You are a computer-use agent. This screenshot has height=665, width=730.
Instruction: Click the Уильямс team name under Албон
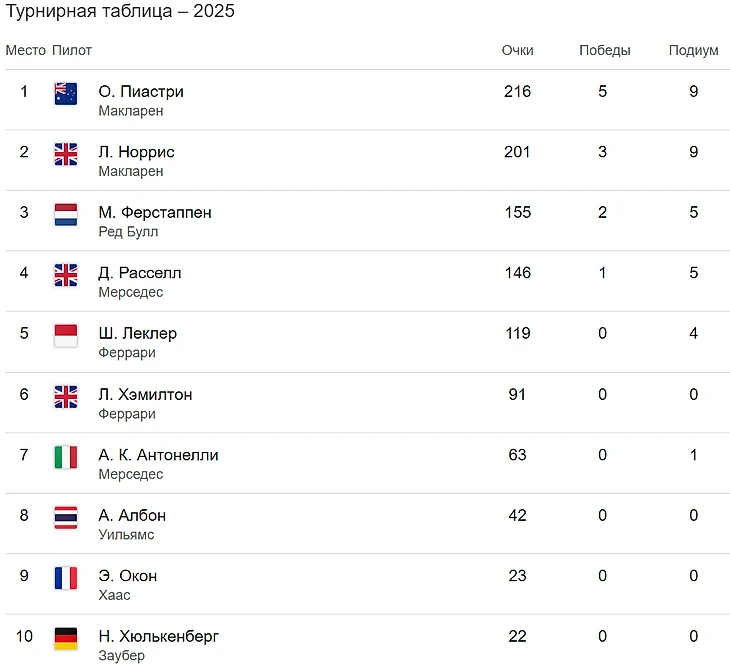(126, 535)
